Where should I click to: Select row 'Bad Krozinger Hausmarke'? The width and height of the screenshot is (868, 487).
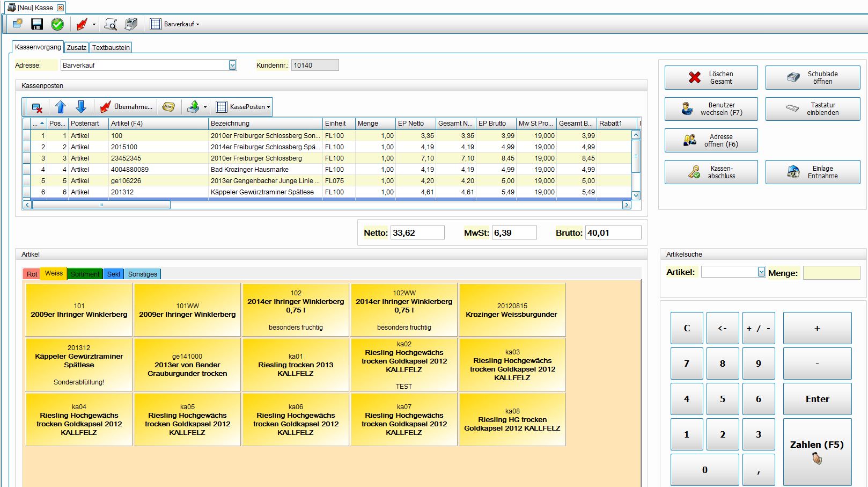[x=327, y=170]
